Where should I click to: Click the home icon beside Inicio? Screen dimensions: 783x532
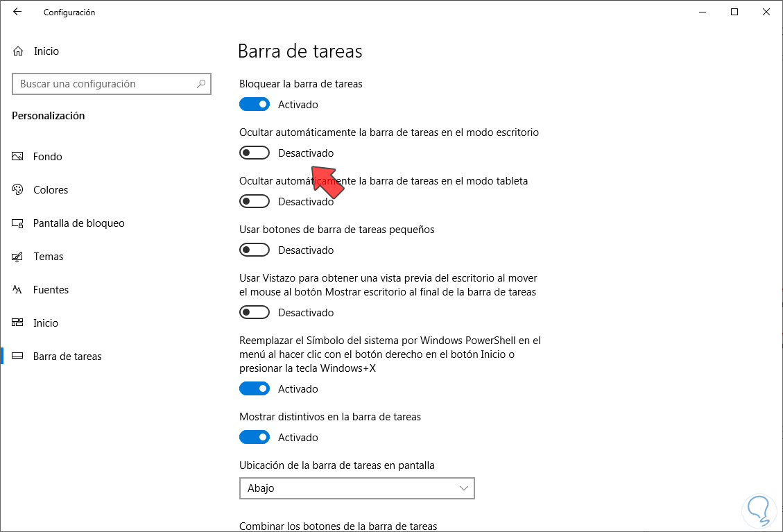[18, 51]
